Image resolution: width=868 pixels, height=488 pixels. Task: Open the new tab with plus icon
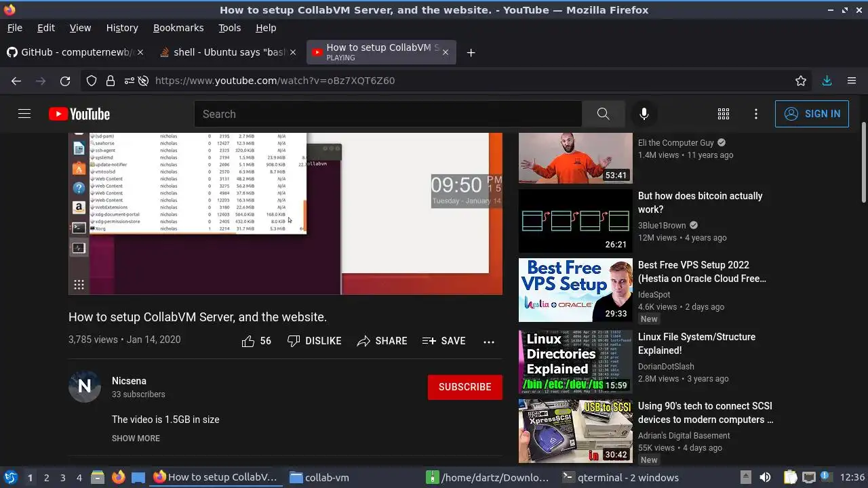click(471, 52)
